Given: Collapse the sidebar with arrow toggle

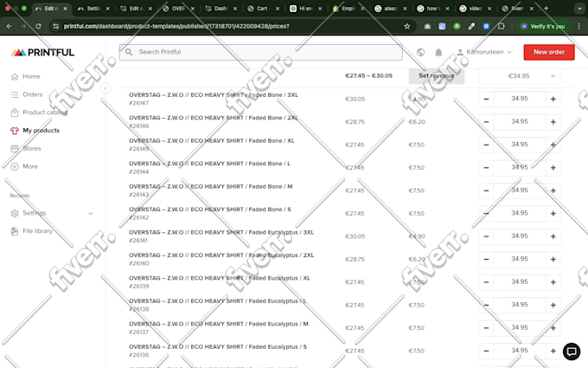Looking at the screenshot, I should (105, 88).
